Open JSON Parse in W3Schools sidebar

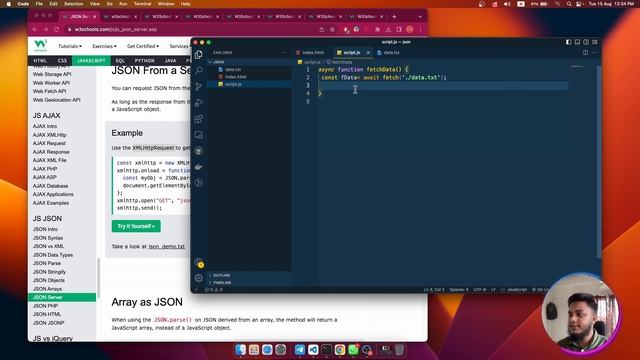point(47,263)
